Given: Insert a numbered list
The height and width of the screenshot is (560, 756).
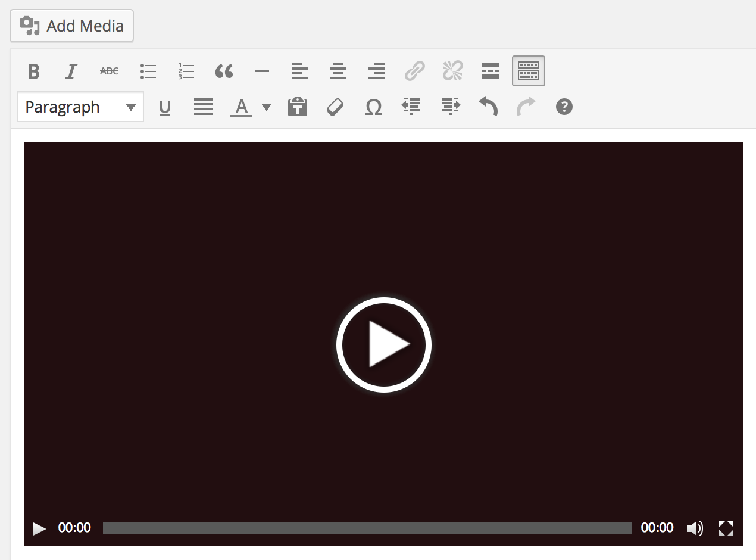Looking at the screenshot, I should (x=186, y=71).
